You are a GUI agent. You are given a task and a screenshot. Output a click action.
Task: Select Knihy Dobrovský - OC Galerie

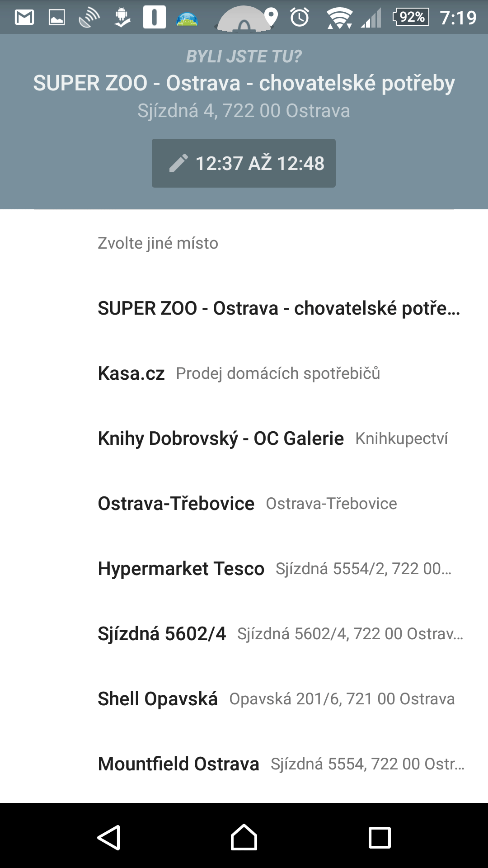click(244, 439)
